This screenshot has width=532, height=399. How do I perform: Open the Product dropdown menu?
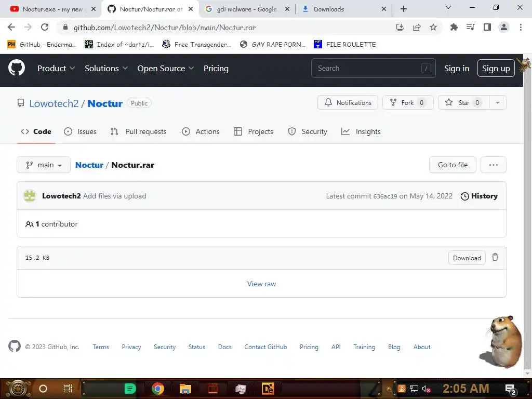click(56, 68)
